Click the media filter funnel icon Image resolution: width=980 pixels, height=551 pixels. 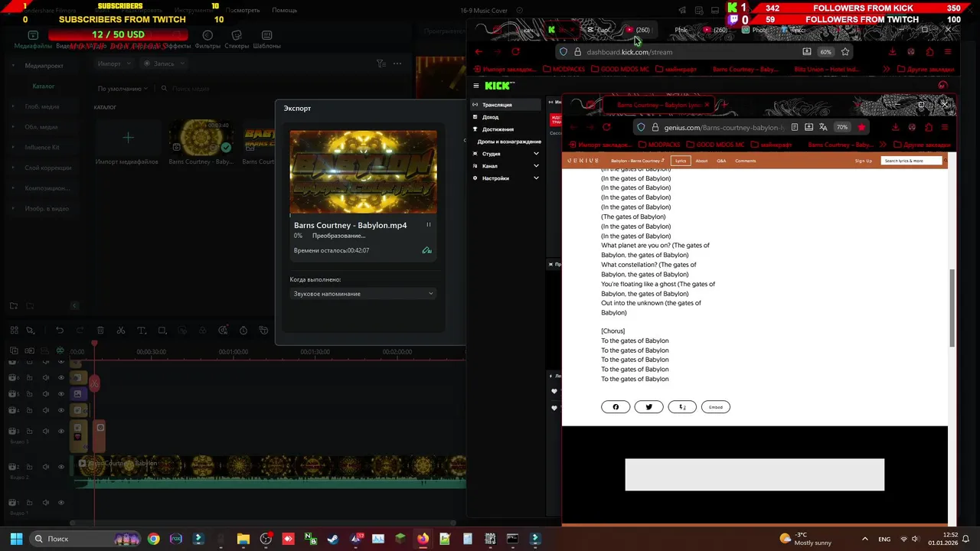point(381,64)
